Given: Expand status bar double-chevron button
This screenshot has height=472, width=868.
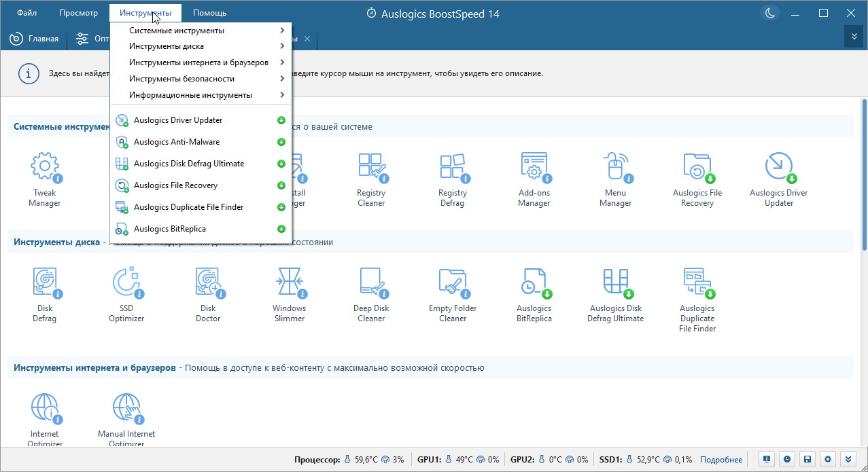Looking at the screenshot, I should pyautogui.click(x=848, y=459).
